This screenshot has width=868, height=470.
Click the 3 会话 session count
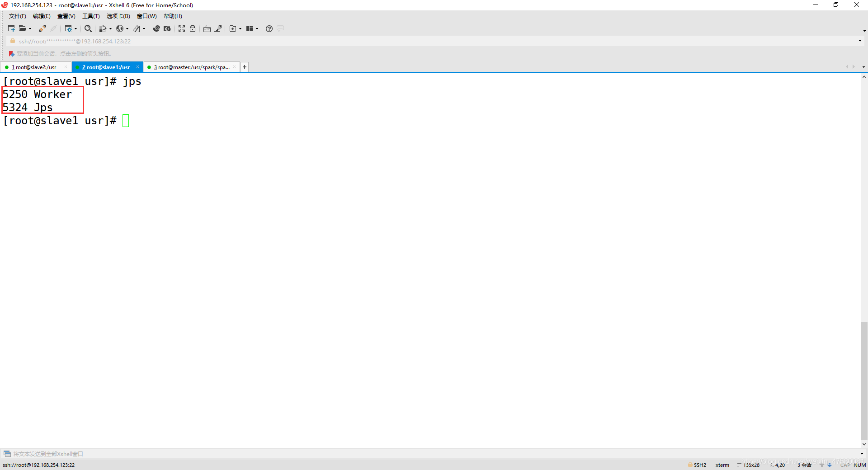pos(804,465)
